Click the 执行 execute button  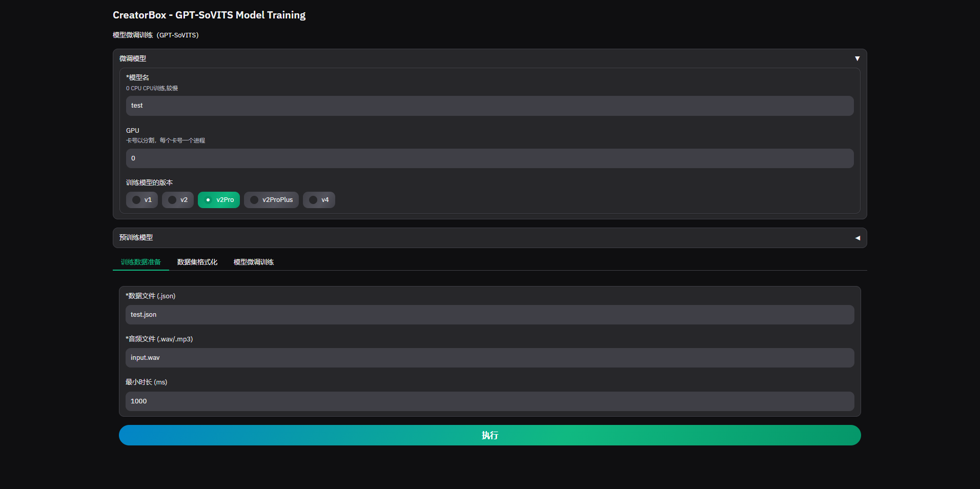pyautogui.click(x=490, y=435)
